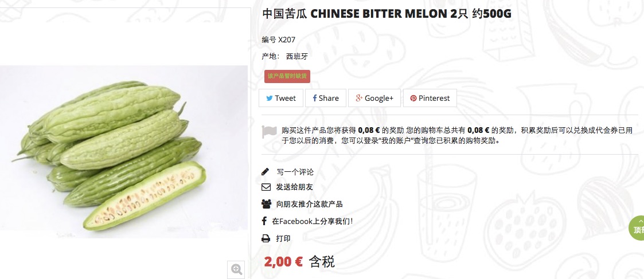
Task: Click the magnifier zoom icon under the product image
Action: (236, 269)
